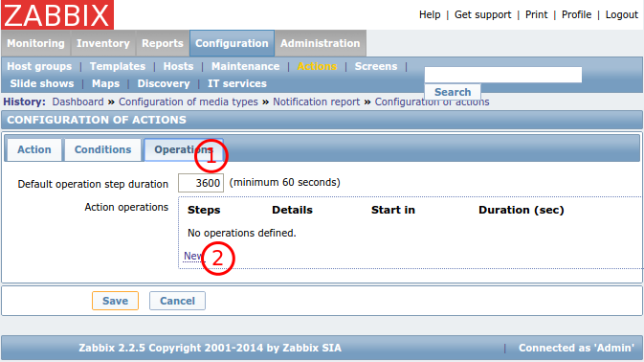The height and width of the screenshot is (362, 644).
Task: Click Zabbix 2.2.5 copyright footer text
Action: [210, 348]
